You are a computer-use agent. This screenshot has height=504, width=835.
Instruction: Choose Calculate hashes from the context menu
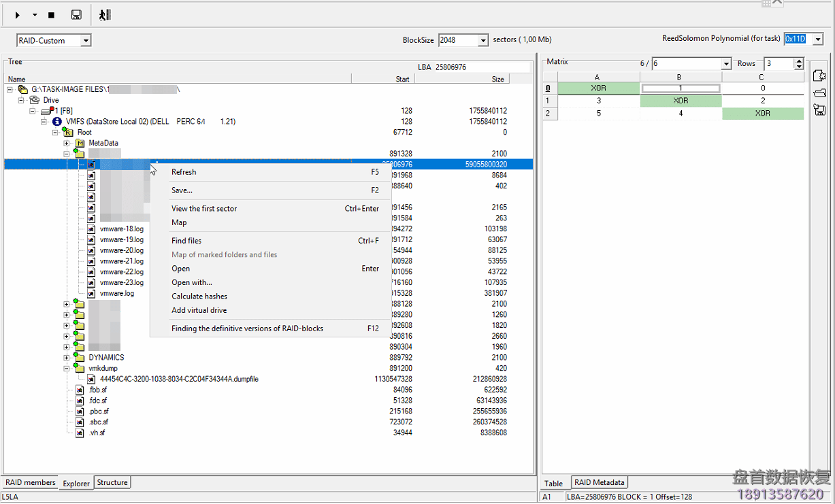coord(271,297)
